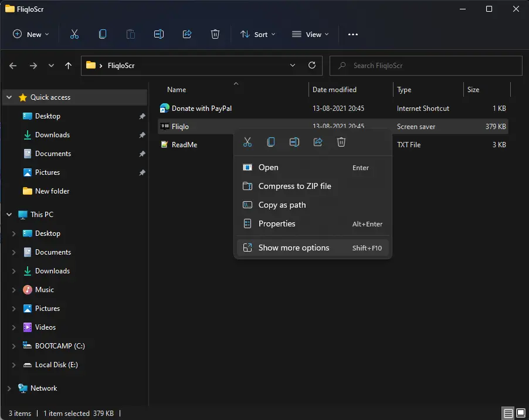Expand the Videos folder under This PC
The image size is (529, 420).
[x=14, y=327]
